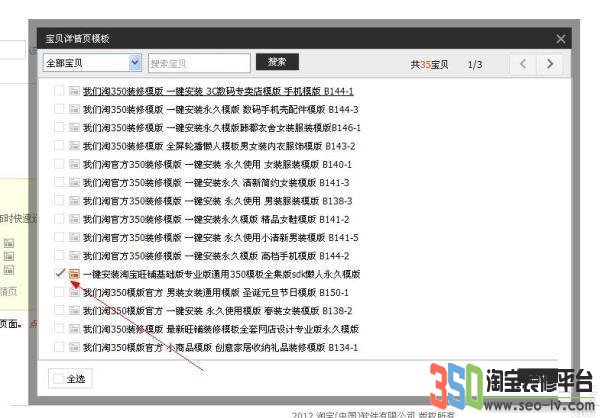Click the 小清新男装模版 B141-5 title
The height and width of the screenshot is (418, 600).
tap(221, 237)
